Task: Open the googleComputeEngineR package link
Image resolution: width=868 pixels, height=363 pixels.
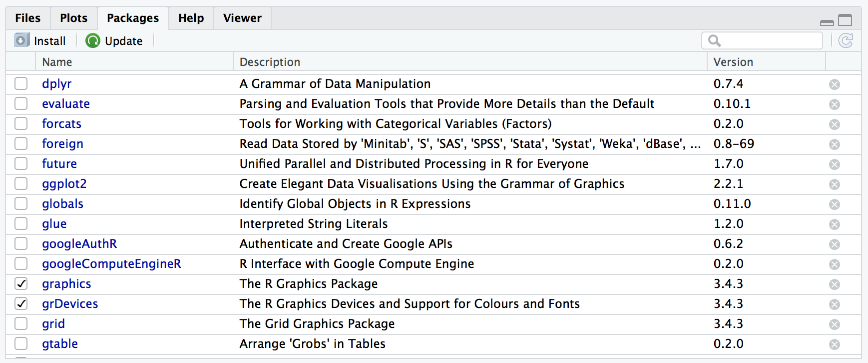Action: pyautogui.click(x=111, y=263)
